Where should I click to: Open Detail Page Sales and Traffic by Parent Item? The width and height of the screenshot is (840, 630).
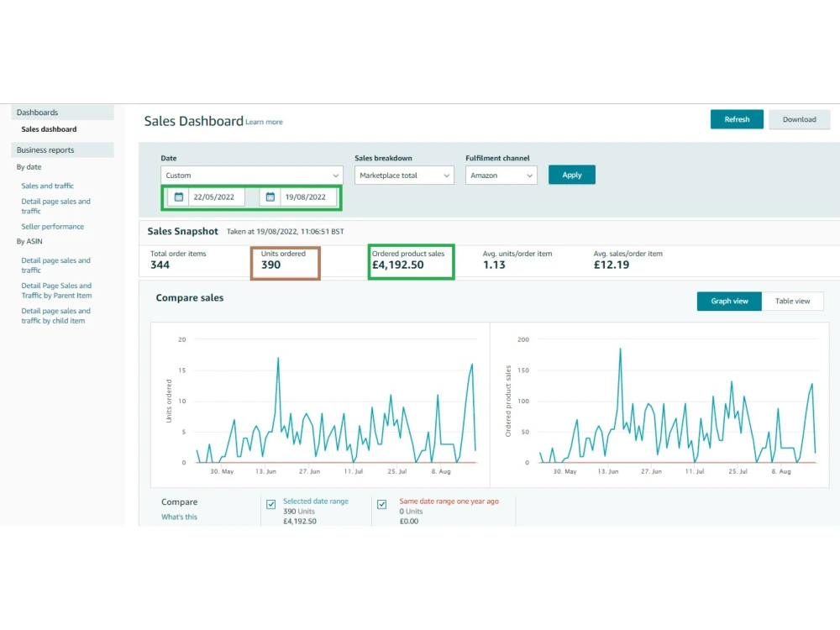coord(56,291)
